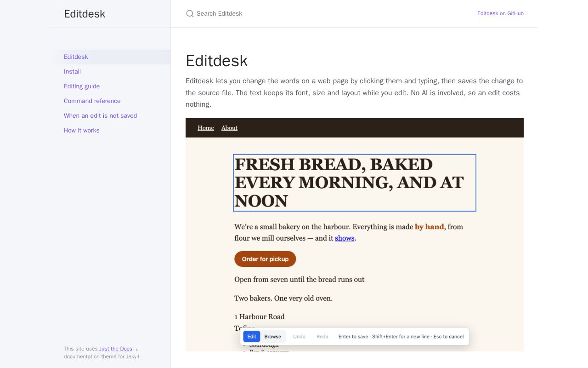Screen dimensions: 588x368
Task: Click the 'Fresh bread, baked' editable heading
Action: coord(355,183)
